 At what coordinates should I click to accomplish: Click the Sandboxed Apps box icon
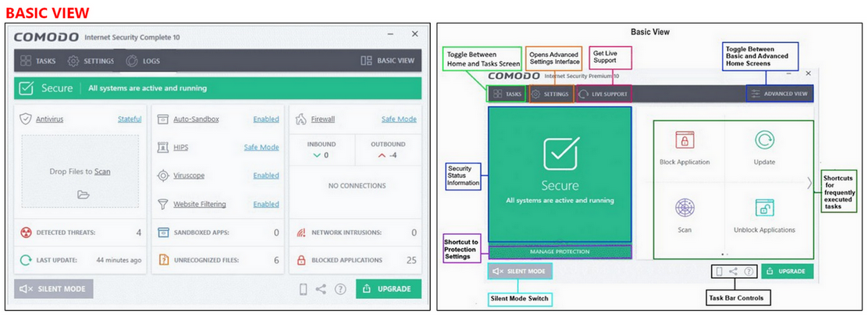(x=163, y=233)
